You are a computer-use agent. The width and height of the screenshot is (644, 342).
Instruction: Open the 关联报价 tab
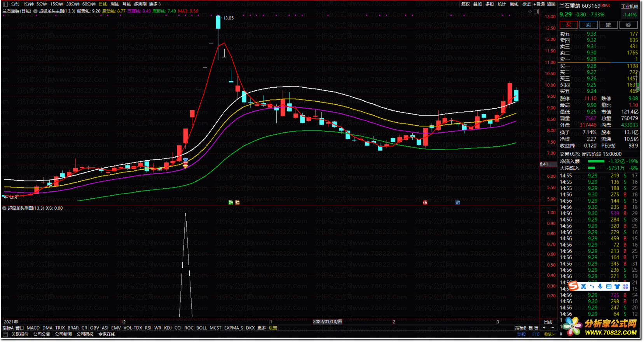click(x=20, y=334)
